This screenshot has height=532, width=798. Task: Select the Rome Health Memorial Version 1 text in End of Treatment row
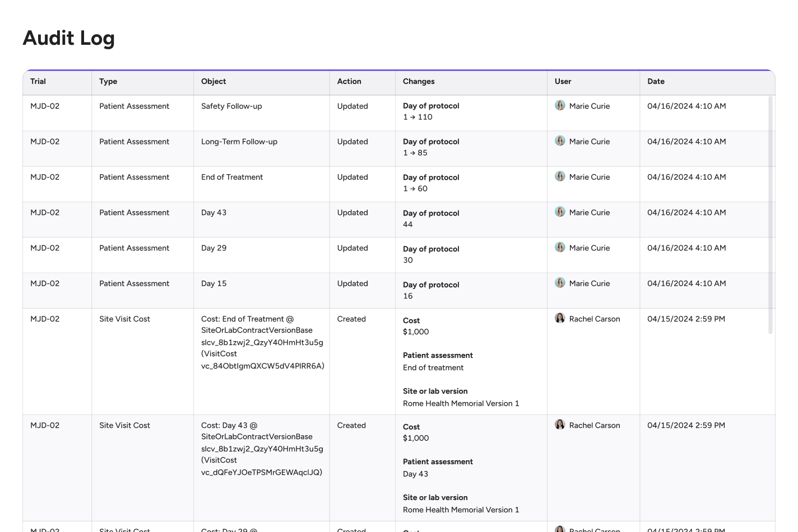461,404
